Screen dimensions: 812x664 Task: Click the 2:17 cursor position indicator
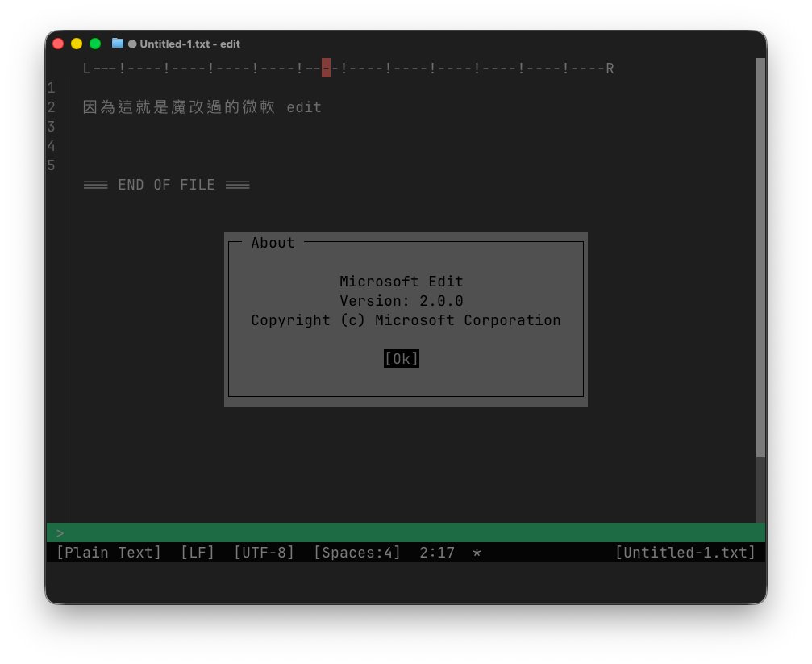437,553
